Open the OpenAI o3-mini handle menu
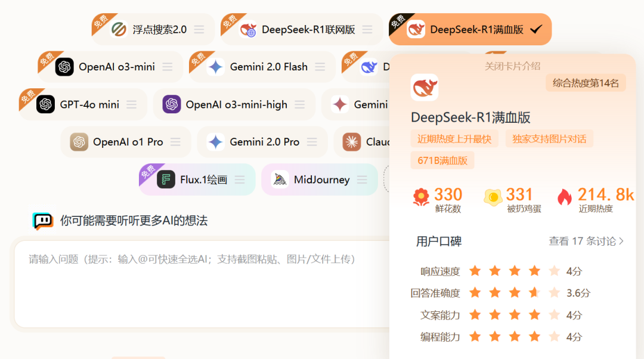 point(167,67)
